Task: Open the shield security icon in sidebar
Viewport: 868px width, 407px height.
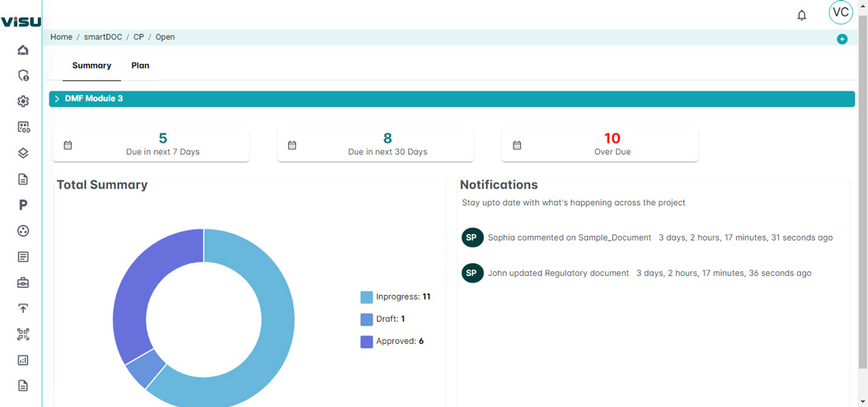Action: [23, 76]
